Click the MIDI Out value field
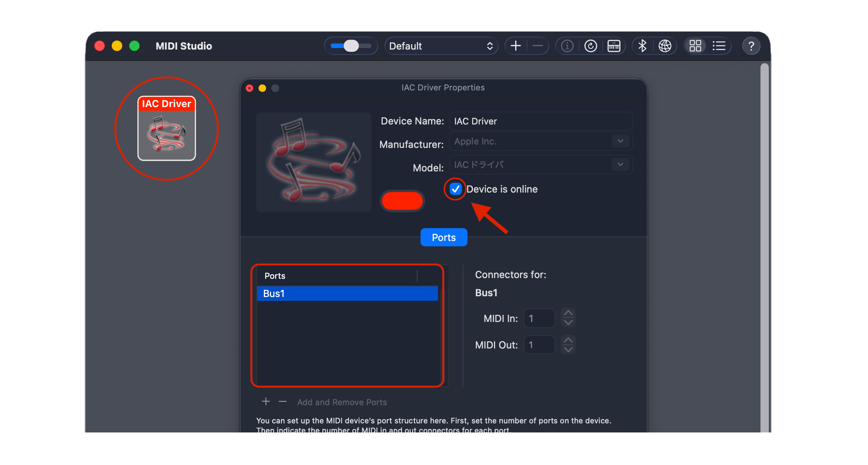 tap(539, 345)
